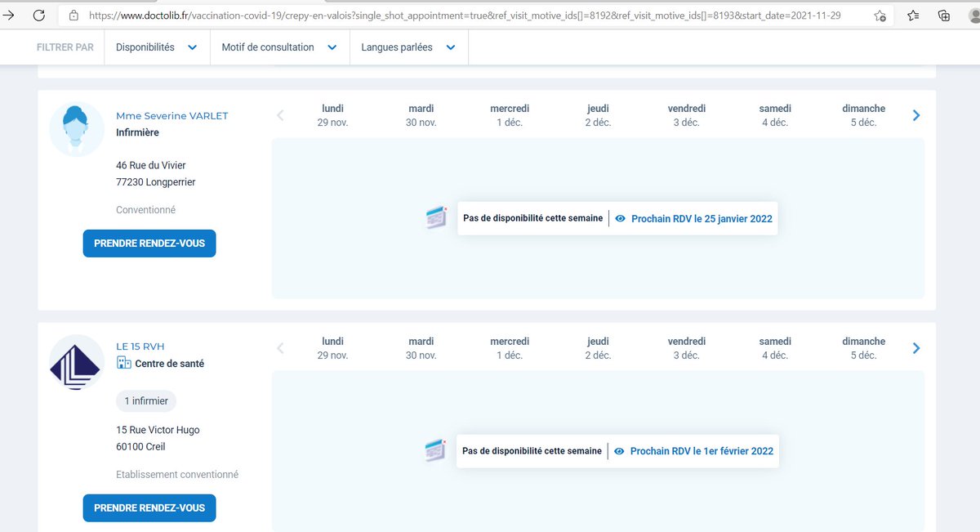Click building icon next to Centre de santé
The width and height of the screenshot is (980, 532).
123,363
